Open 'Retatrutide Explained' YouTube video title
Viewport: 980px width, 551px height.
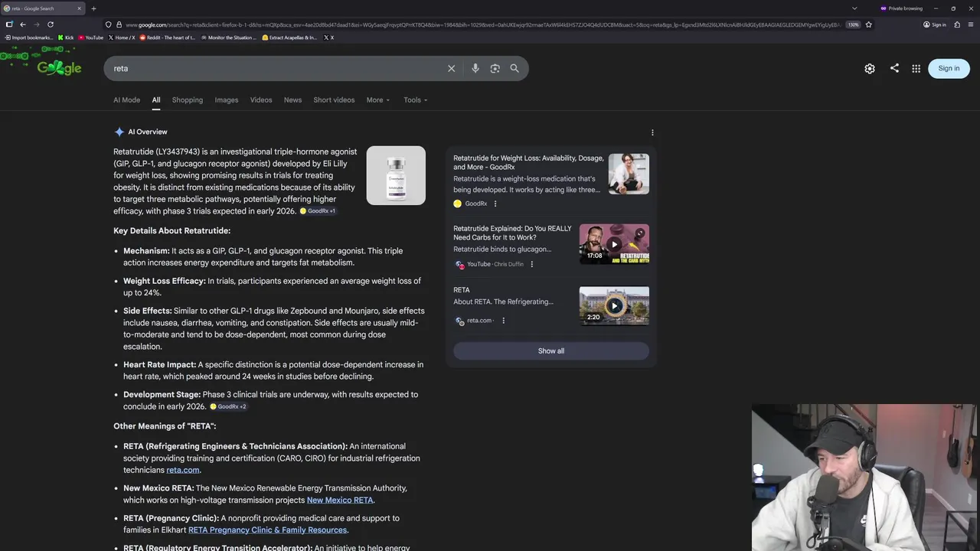[512, 233]
